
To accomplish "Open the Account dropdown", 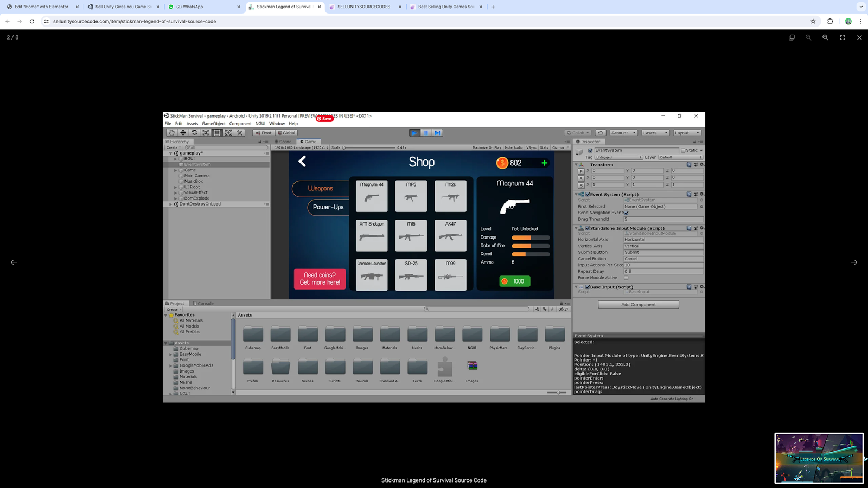I will 623,133.
